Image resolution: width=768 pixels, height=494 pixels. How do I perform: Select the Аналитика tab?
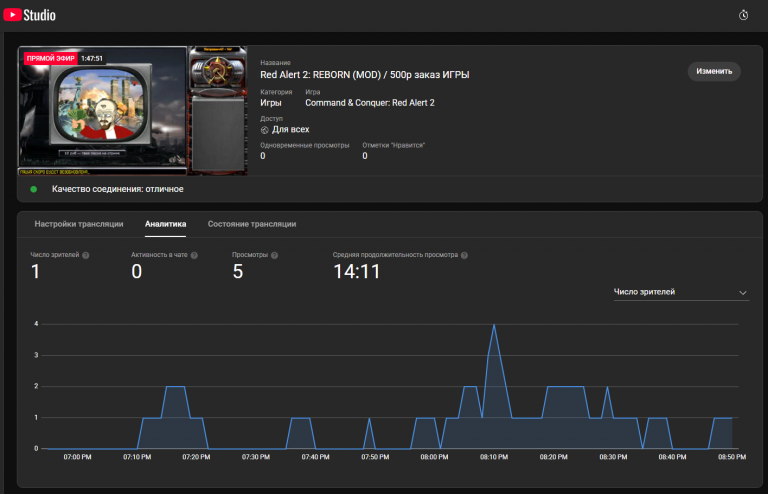(166, 224)
